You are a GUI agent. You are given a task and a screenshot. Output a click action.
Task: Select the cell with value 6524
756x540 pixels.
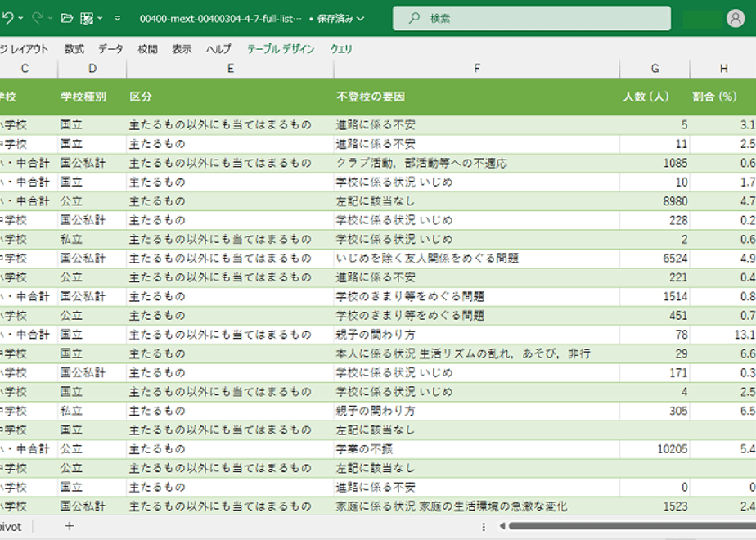[655, 259]
